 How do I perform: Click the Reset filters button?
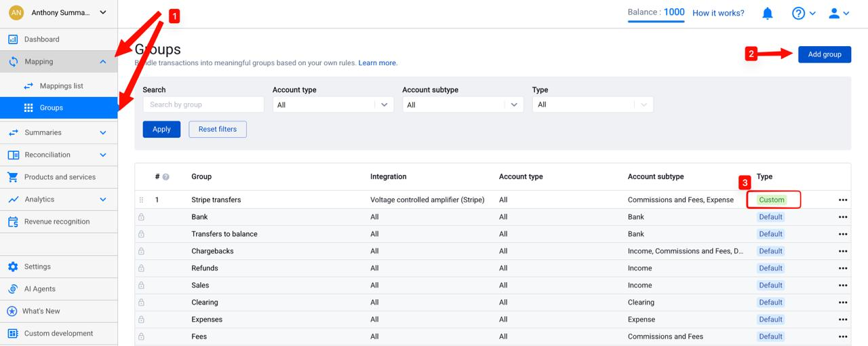pyautogui.click(x=218, y=129)
